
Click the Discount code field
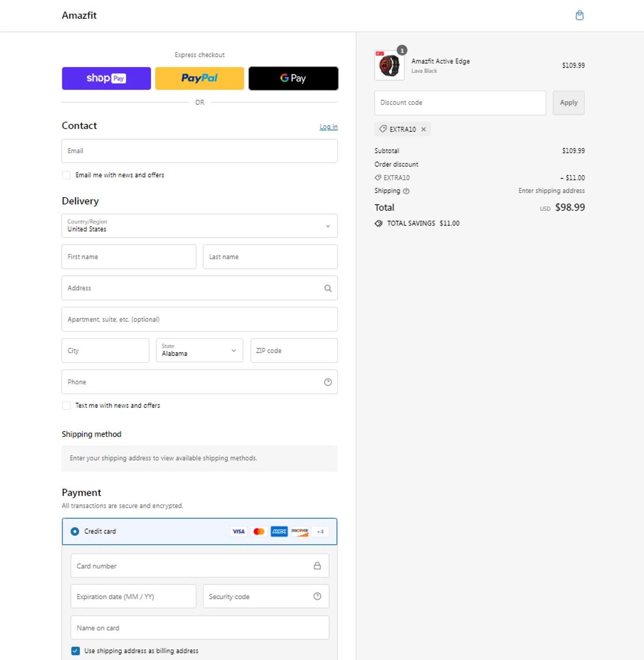(x=460, y=103)
